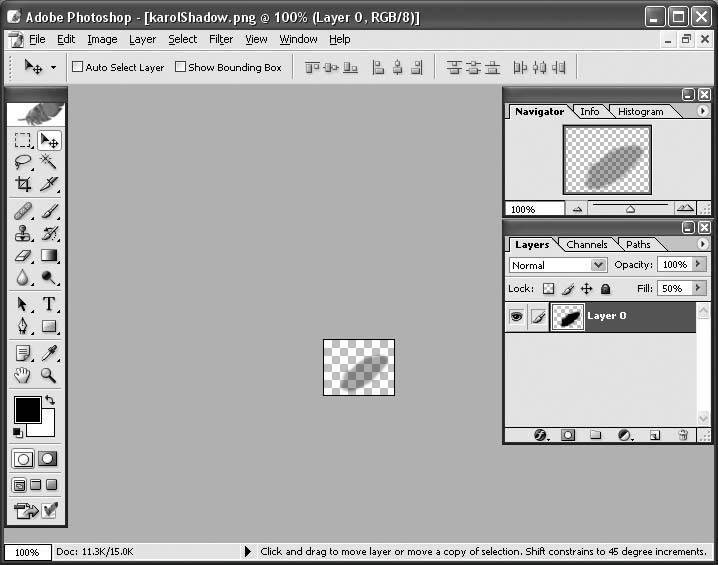Select the Hand tool
The height and width of the screenshot is (565, 718).
point(22,375)
